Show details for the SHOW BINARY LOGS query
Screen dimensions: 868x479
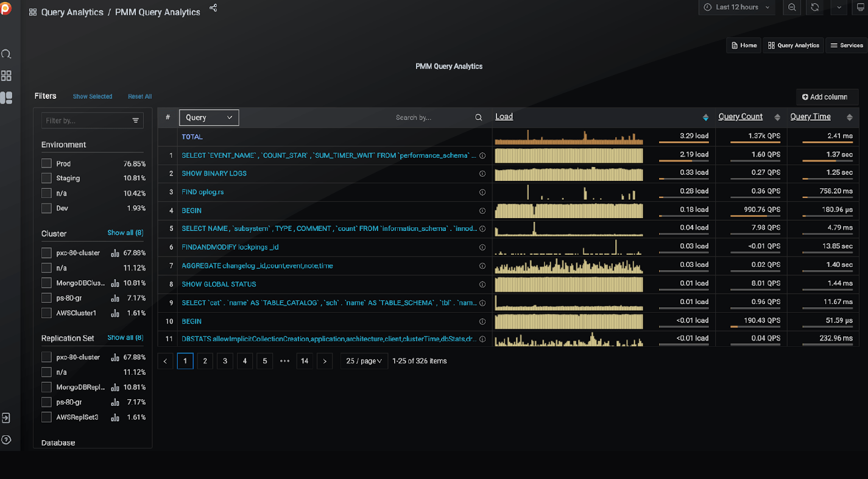pos(482,173)
